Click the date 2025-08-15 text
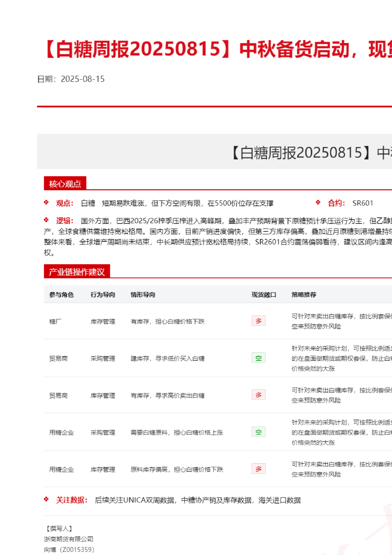Screen dimensions: 392x555 coord(82,79)
